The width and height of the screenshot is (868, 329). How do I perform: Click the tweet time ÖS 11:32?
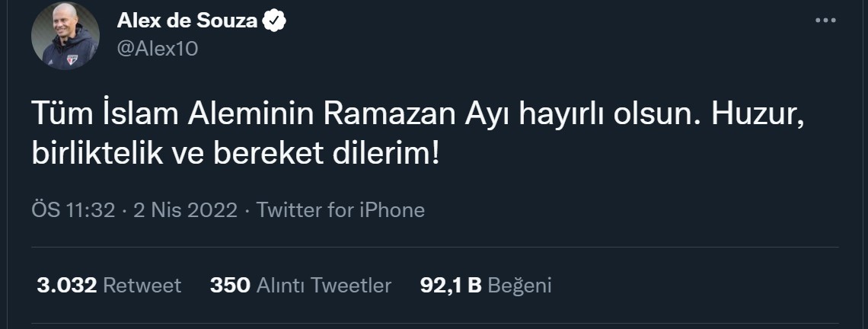[72, 210]
